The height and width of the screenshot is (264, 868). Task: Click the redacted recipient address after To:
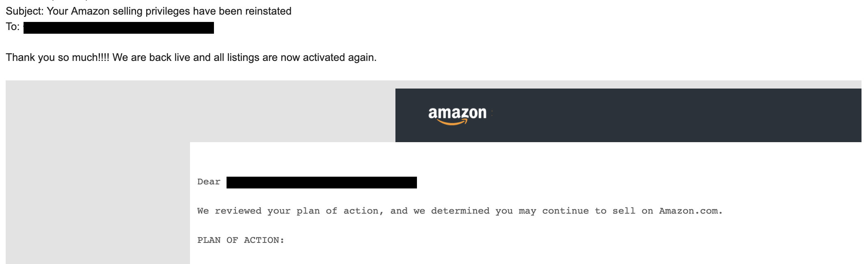(119, 28)
